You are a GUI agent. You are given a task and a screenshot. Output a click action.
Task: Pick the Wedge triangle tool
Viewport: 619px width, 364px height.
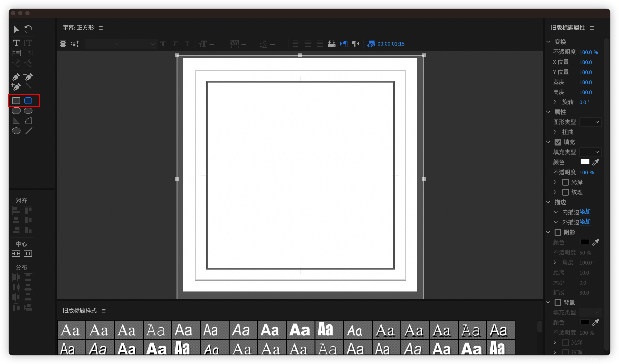pyautogui.click(x=16, y=121)
